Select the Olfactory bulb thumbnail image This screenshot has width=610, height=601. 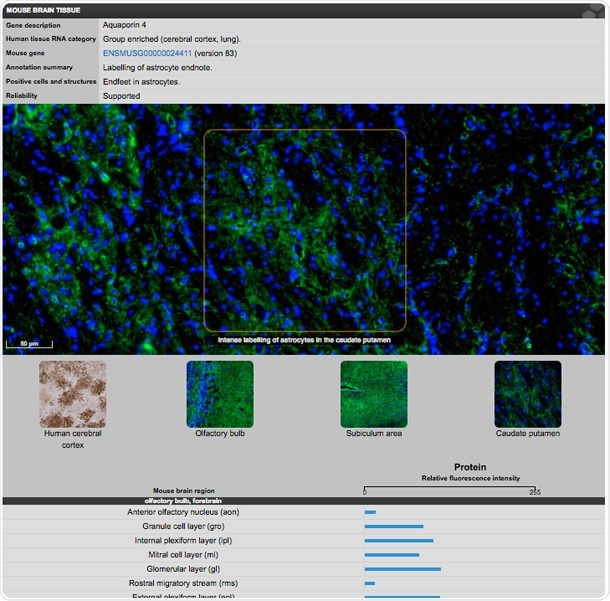[x=220, y=394]
